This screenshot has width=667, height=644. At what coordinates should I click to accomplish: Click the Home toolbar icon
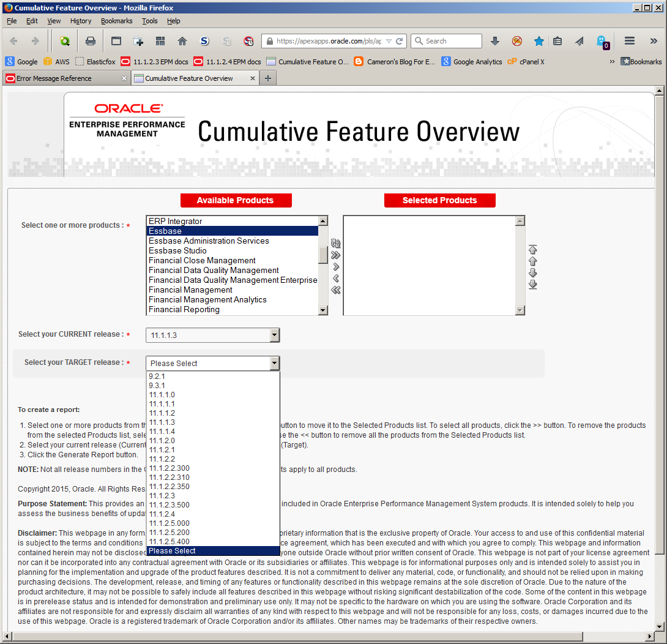click(182, 41)
